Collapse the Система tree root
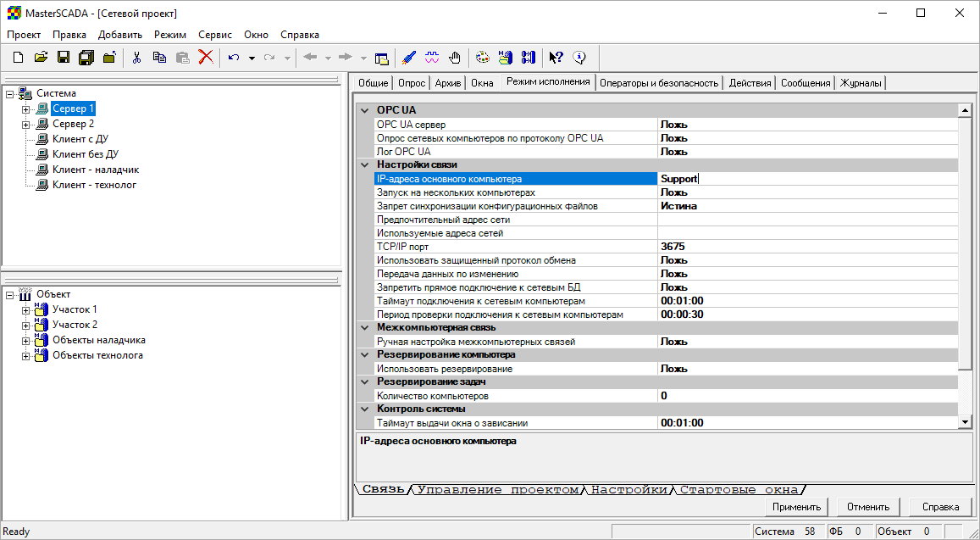Image resolution: width=980 pixels, height=540 pixels. pos(10,94)
